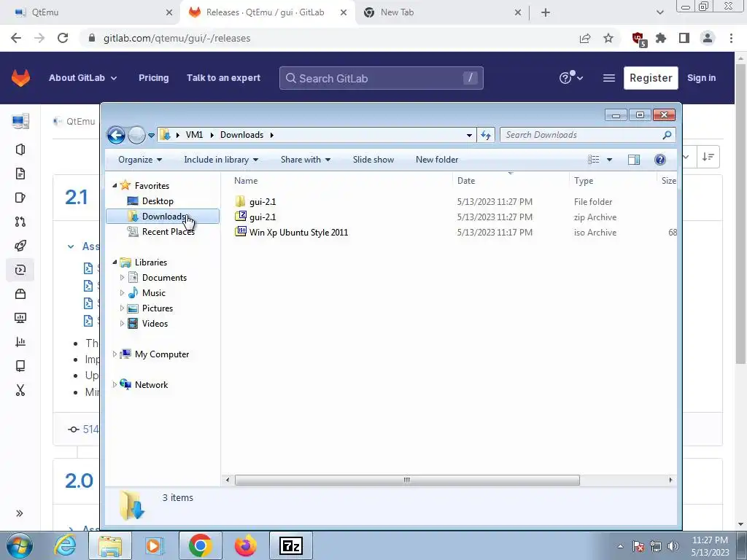Click Pricing in GitLab header
Screen dimensions: 747x560
pyautogui.click(x=153, y=78)
